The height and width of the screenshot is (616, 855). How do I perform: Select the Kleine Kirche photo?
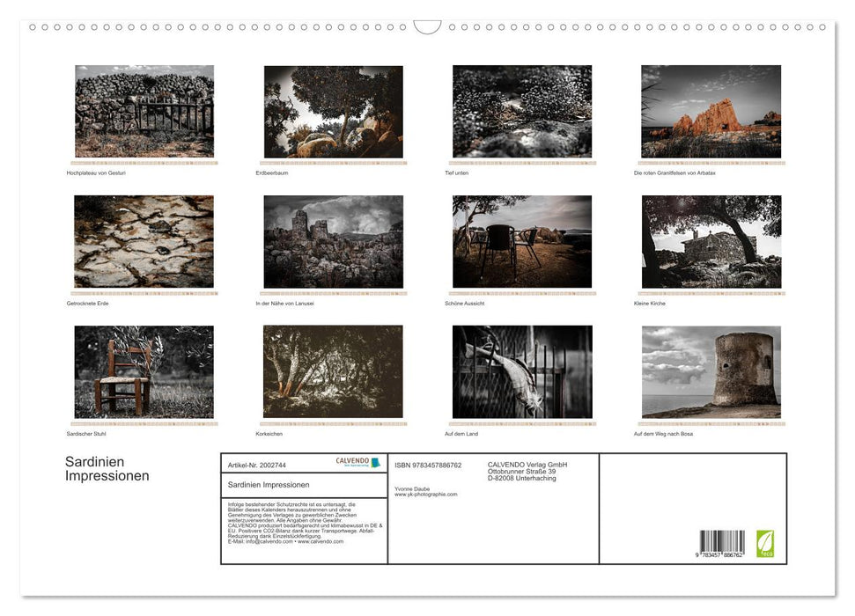tap(711, 242)
